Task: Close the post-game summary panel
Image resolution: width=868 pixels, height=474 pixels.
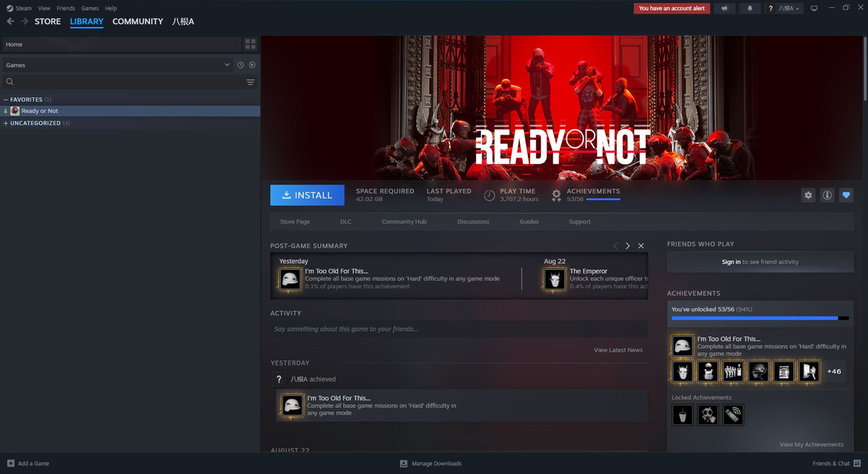Action: pyautogui.click(x=641, y=245)
